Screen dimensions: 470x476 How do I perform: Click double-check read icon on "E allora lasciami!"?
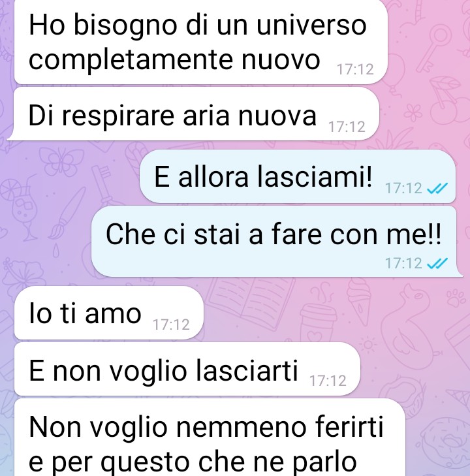tap(437, 189)
